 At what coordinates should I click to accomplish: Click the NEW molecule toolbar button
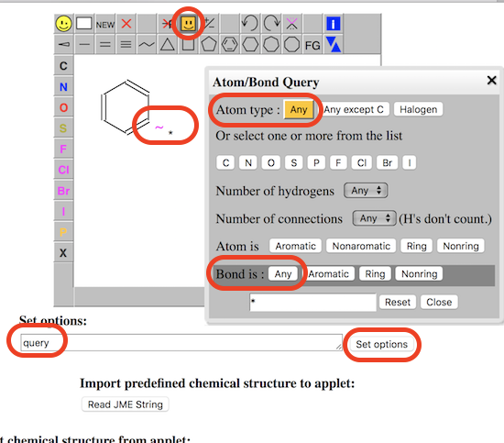[x=105, y=25]
